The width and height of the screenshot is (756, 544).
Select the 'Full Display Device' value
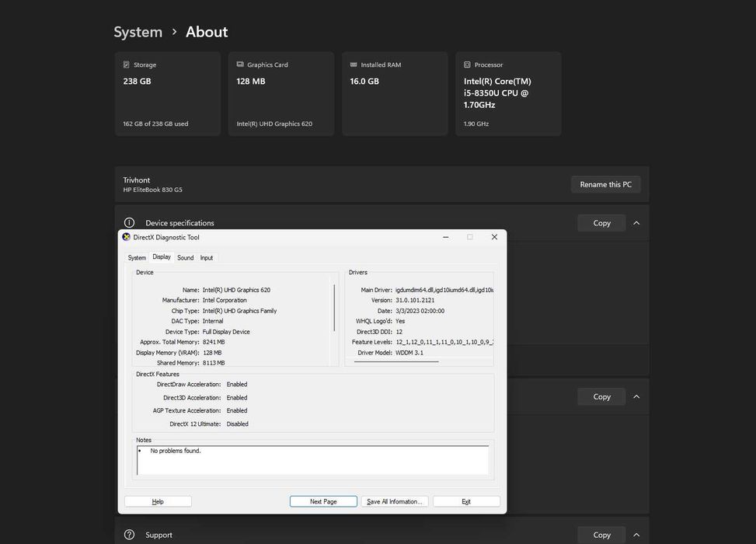225,332
